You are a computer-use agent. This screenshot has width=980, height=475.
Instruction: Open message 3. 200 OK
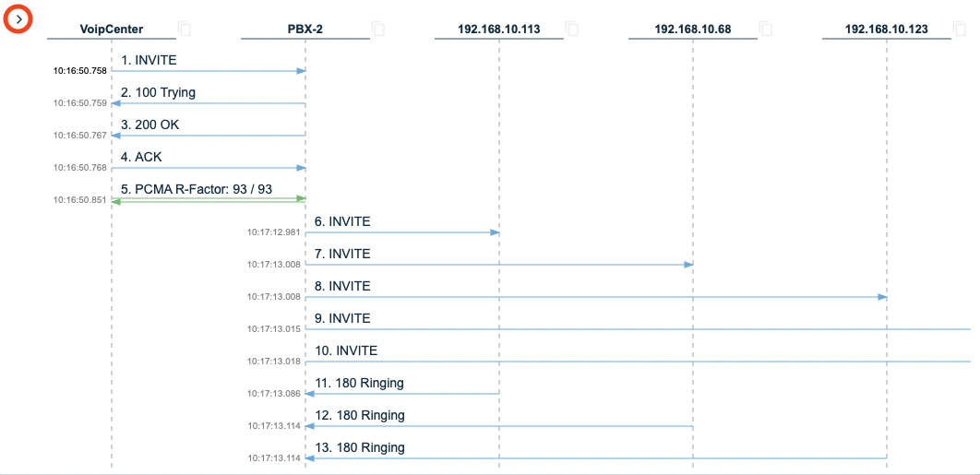tap(150, 125)
